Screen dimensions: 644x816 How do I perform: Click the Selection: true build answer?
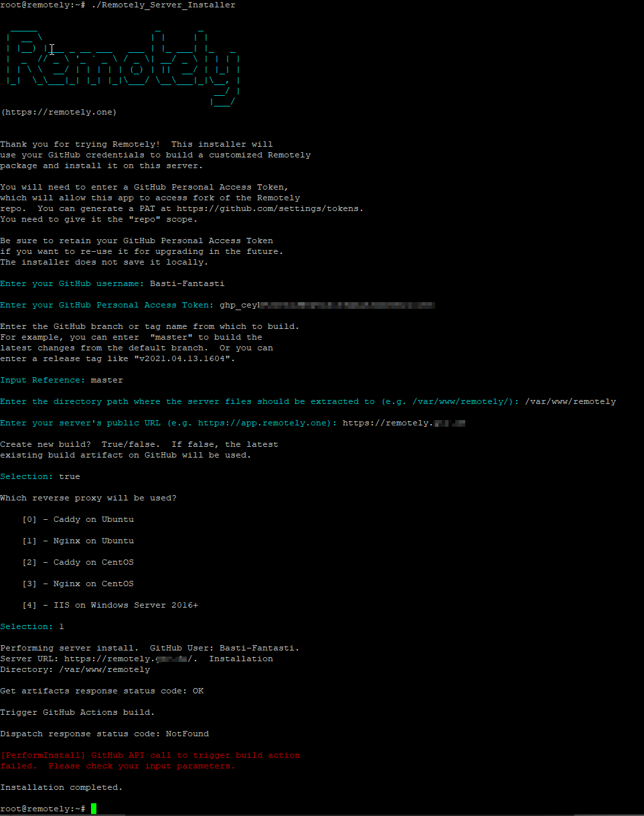[69, 476]
